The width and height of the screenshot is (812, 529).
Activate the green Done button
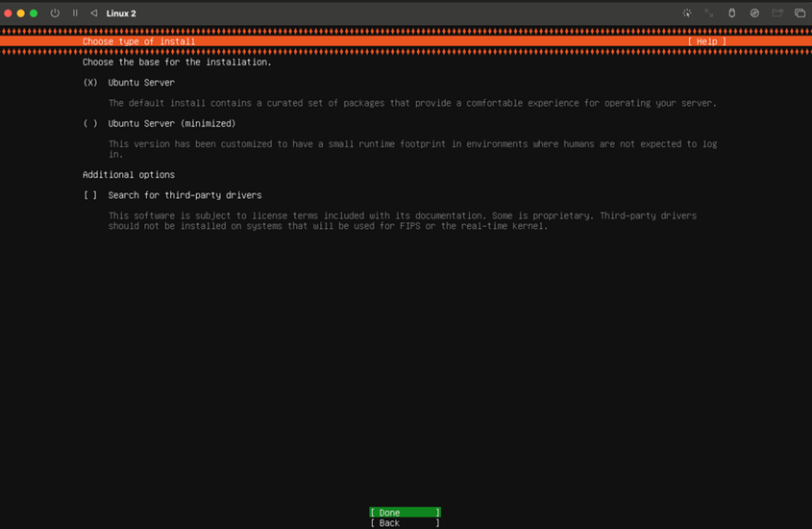pos(405,513)
